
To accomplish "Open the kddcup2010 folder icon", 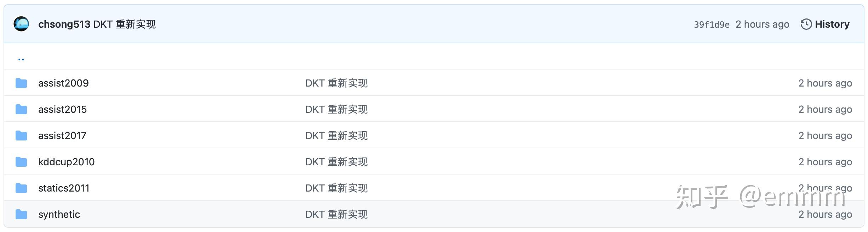I will pyautogui.click(x=22, y=161).
